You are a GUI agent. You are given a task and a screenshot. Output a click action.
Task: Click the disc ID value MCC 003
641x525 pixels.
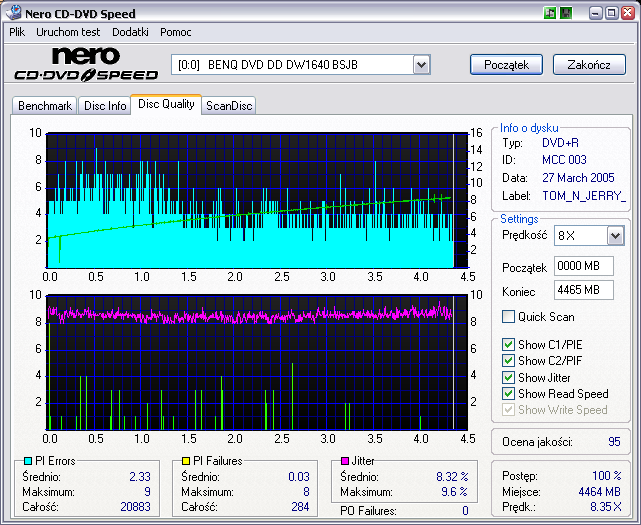[564, 160]
